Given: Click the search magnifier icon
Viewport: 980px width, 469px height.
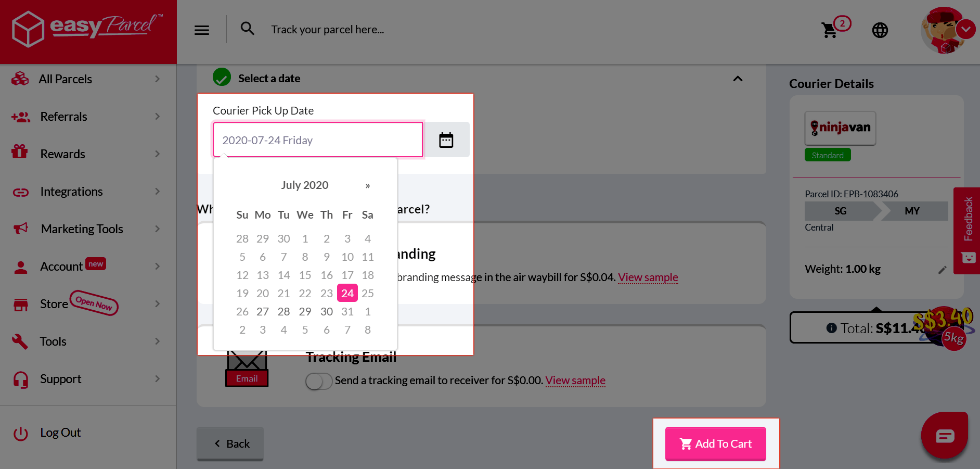Looking at the screenshot, I should tap(248, 29).
